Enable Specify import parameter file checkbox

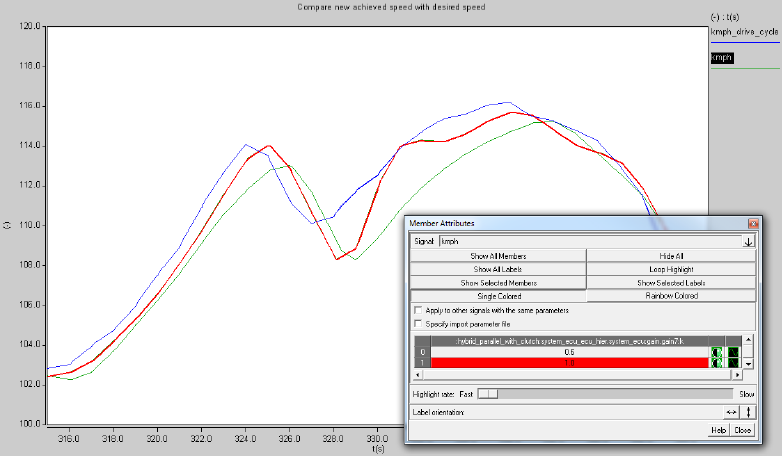click(x=418, y=324)
